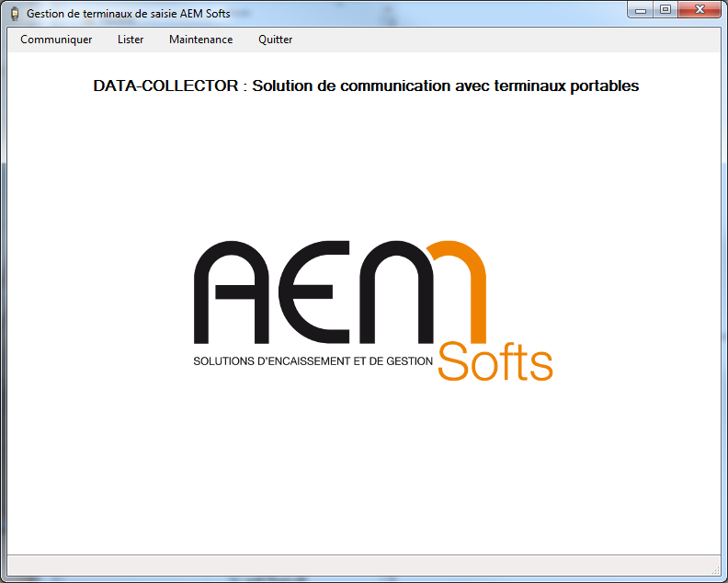Click the handheld terminal icon in title bar

[x=15, y=14]
